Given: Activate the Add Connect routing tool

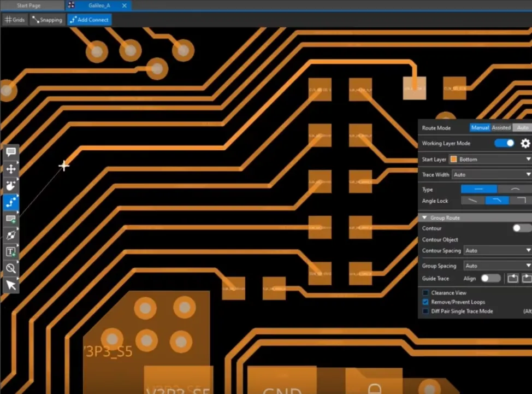Looking at the screenshot, I should [x=89, y=20].
